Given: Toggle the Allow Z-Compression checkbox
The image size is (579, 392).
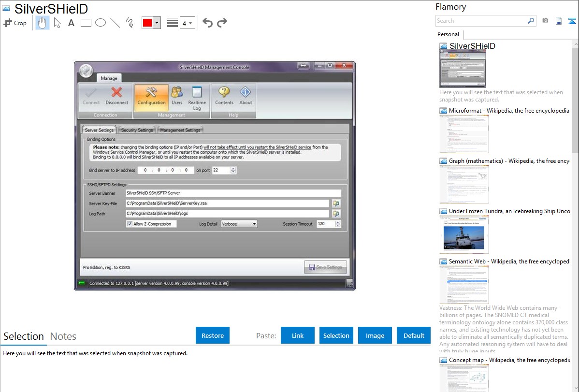Looking at the screenshot, I should click(x=130, y=224).
